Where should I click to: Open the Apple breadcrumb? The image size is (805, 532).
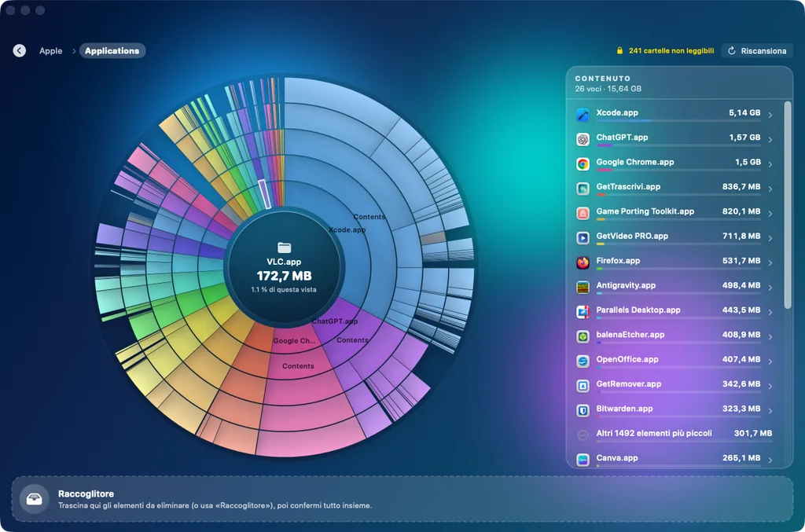tap(51, 51)
